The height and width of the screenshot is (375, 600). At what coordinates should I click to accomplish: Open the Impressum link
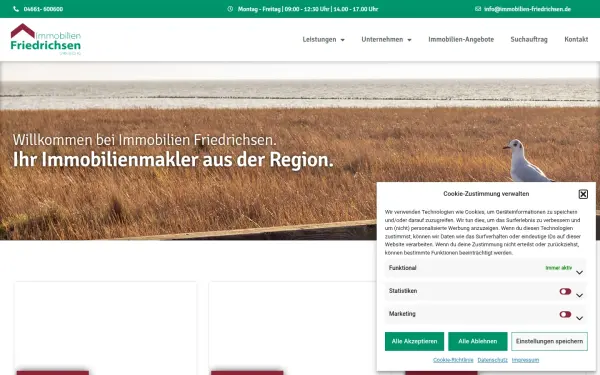point(525,360)
